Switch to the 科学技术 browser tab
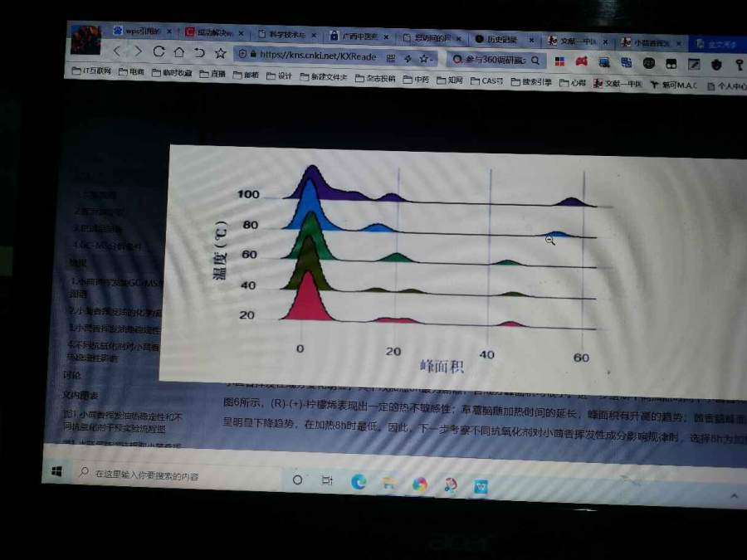Viewport: 747px width, 560px height. [284, 35]
